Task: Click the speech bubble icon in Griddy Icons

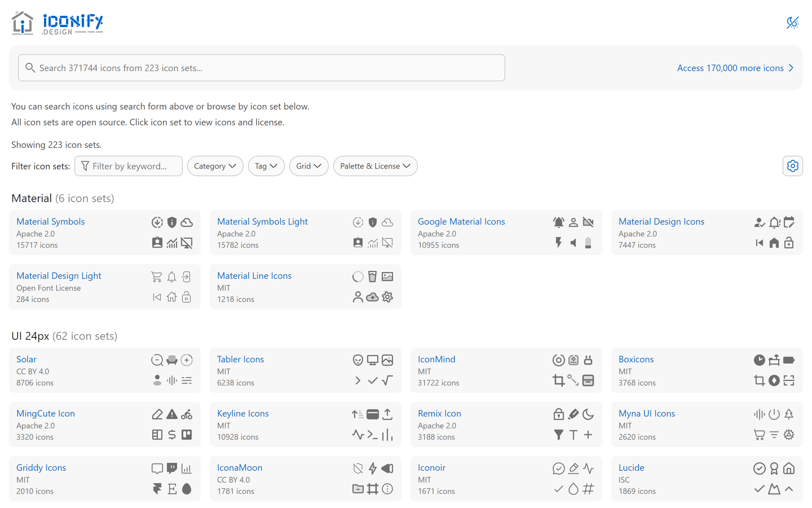Action: click(x=157, y=468)
